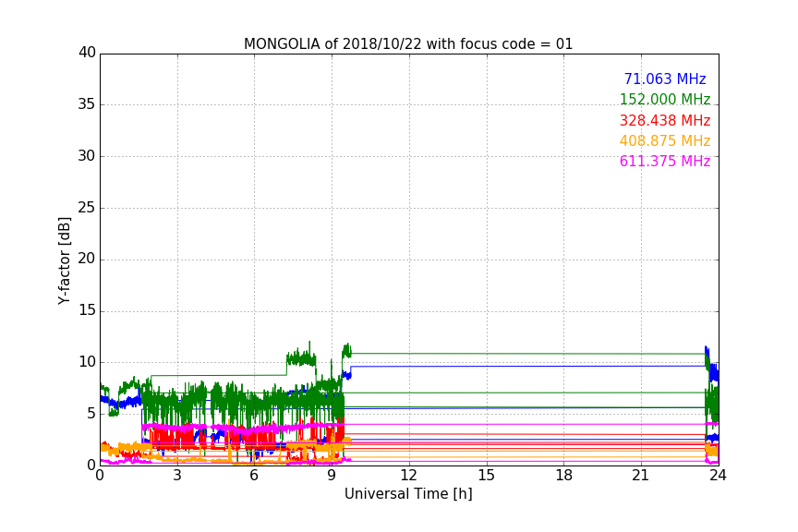Click the 'Y-factor [dB]' axis label
This screenshot has width=798, height=532.
[64, 260]
